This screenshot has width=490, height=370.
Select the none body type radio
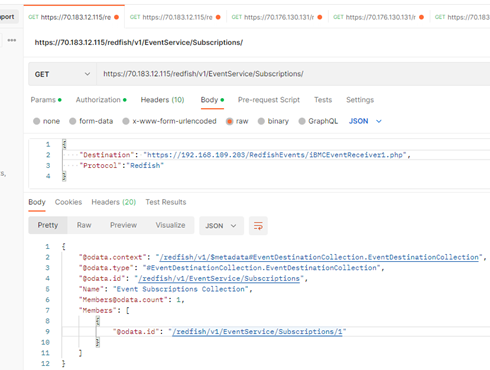pos(37,121)
